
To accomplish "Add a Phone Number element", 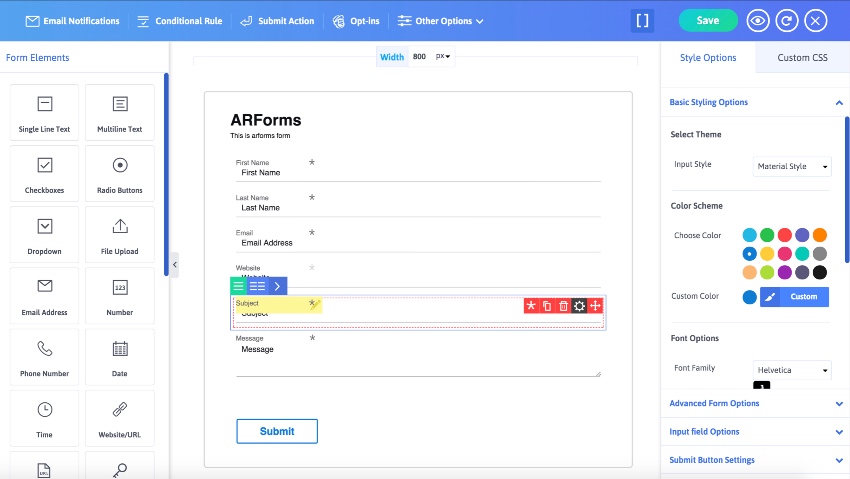I will coord(44,358).
